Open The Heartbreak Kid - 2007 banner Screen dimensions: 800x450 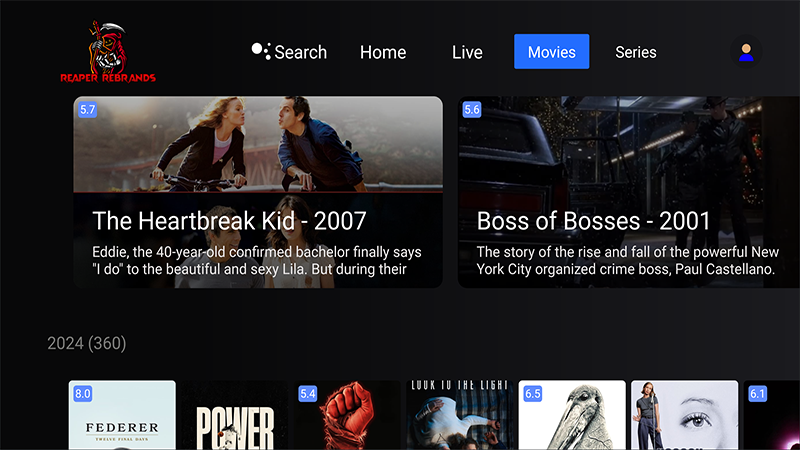coord(258,192)
